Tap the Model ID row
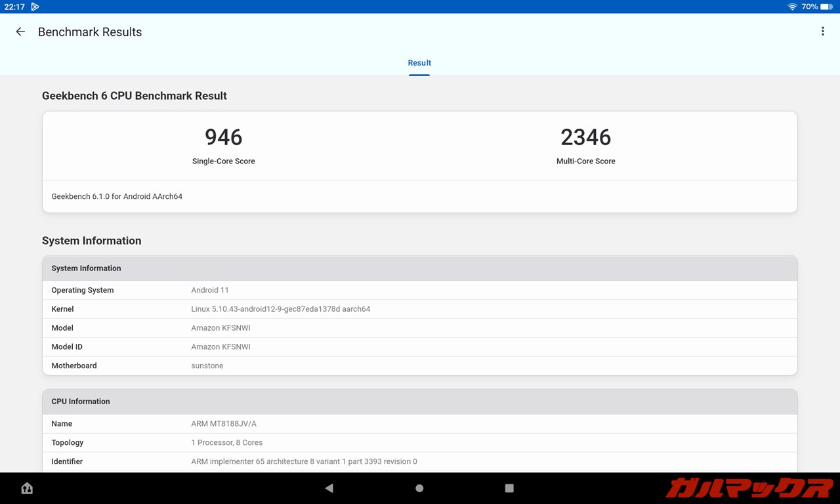Viewport: 840px width, 504px height. [x=419, y=346]
